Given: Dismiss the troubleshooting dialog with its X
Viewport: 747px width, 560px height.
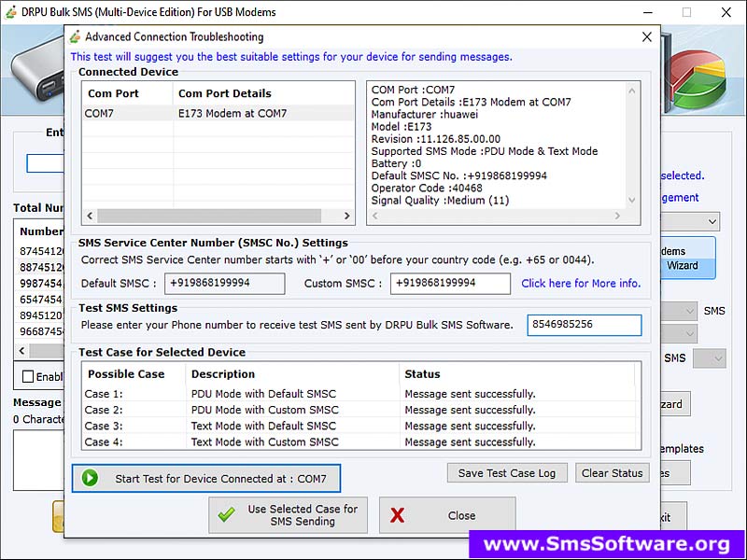Looking at the screenshot, I should point(646,37).
